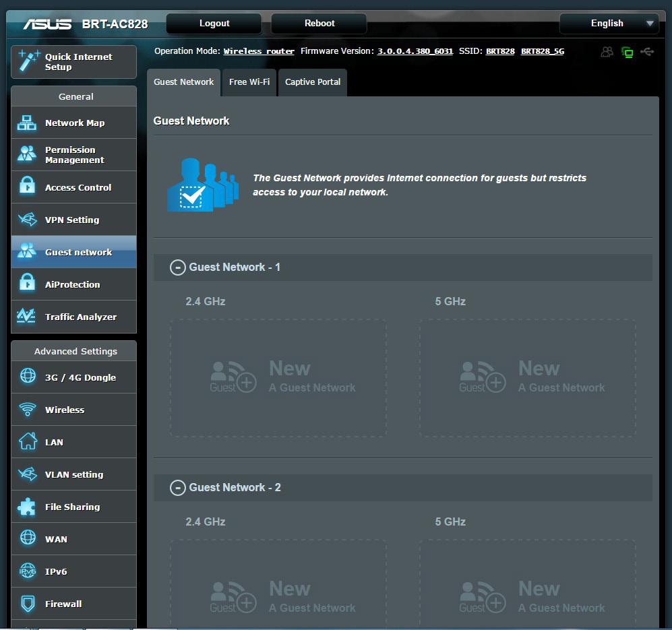672x630 pixels.
Task: Open the Permission Management menu item
Action: tap(73, 155)
